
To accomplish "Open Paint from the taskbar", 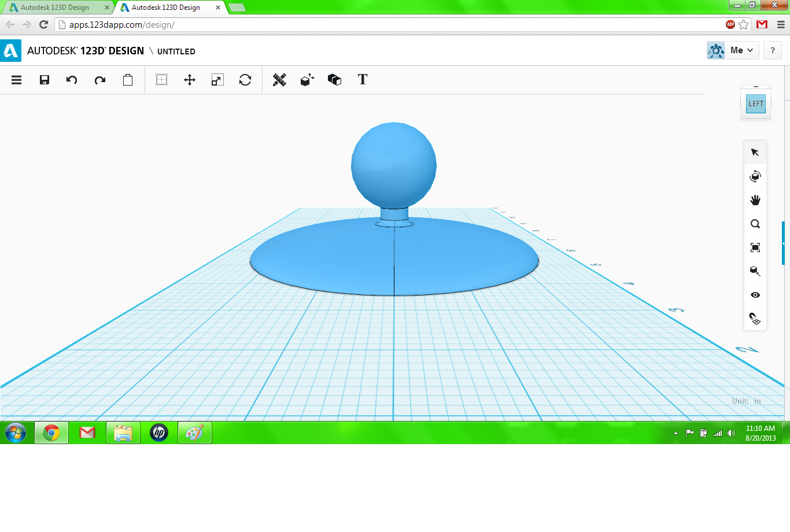I will [195, 433].
